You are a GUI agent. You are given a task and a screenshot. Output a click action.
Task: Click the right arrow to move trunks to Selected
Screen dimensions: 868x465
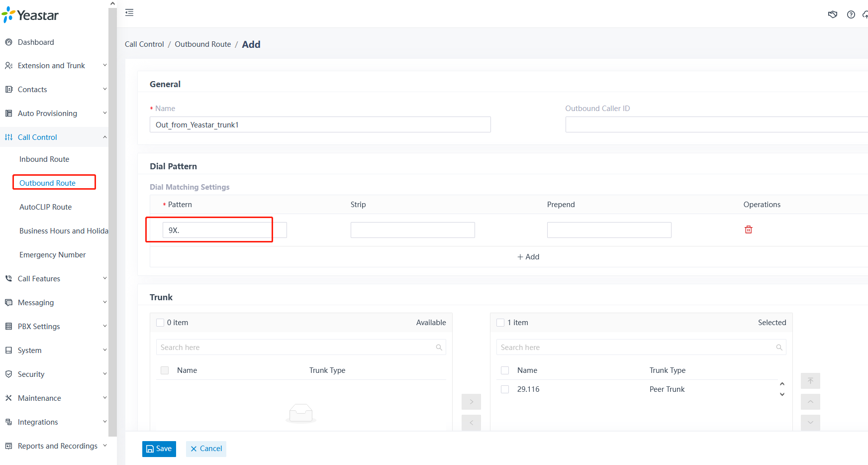(471, 401)
